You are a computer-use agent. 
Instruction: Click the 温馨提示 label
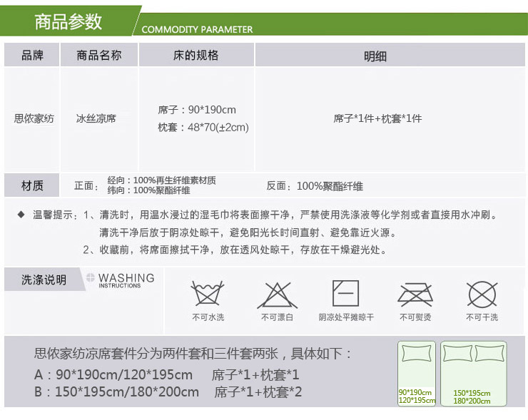pyautogui.click(x=55, y=215)
